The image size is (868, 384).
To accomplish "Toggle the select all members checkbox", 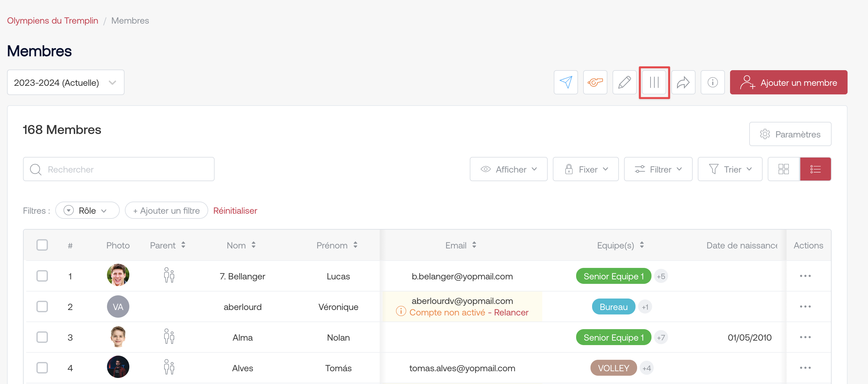I will pos(42,245).
